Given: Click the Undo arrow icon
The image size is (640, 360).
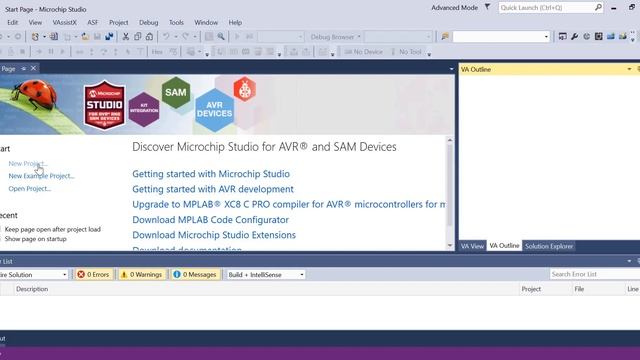Looking at the screenshot, I should point(166,37).
